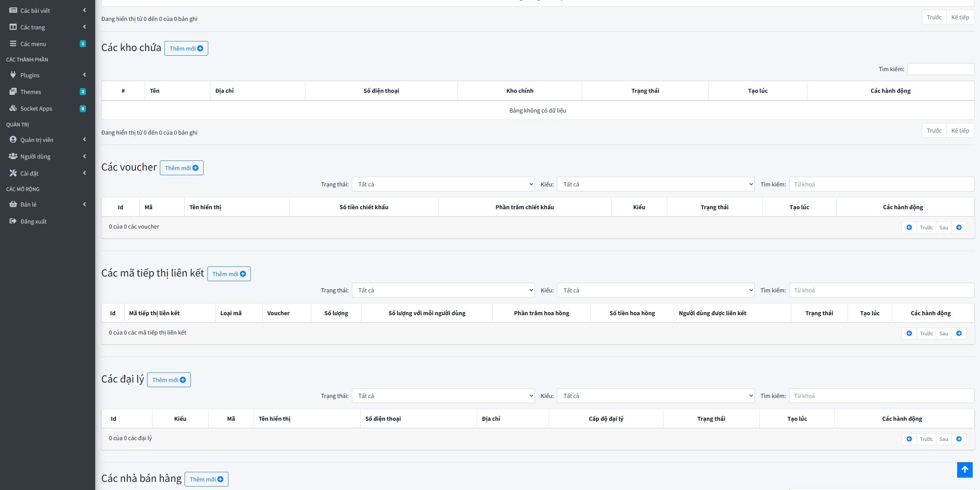Click Kế tiếp pagination under kho chứa table

point(960,131)
